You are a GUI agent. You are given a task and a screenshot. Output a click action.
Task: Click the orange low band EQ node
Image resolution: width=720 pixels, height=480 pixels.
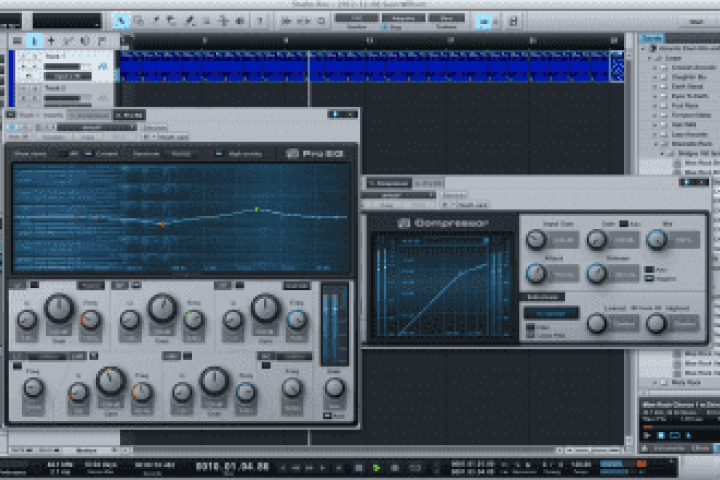pos(161,223)
